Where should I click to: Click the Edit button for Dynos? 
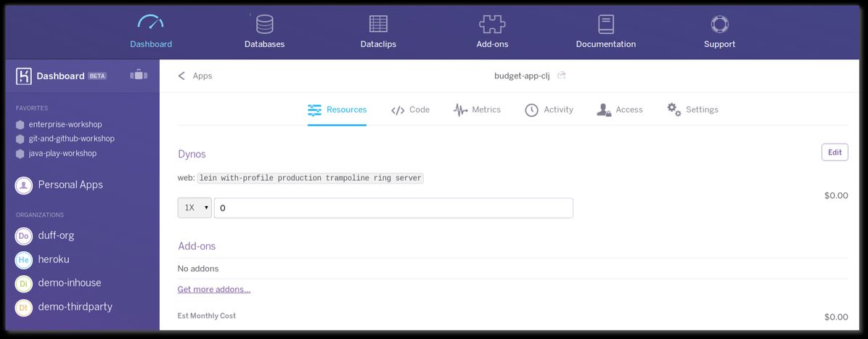coord(835,152)
